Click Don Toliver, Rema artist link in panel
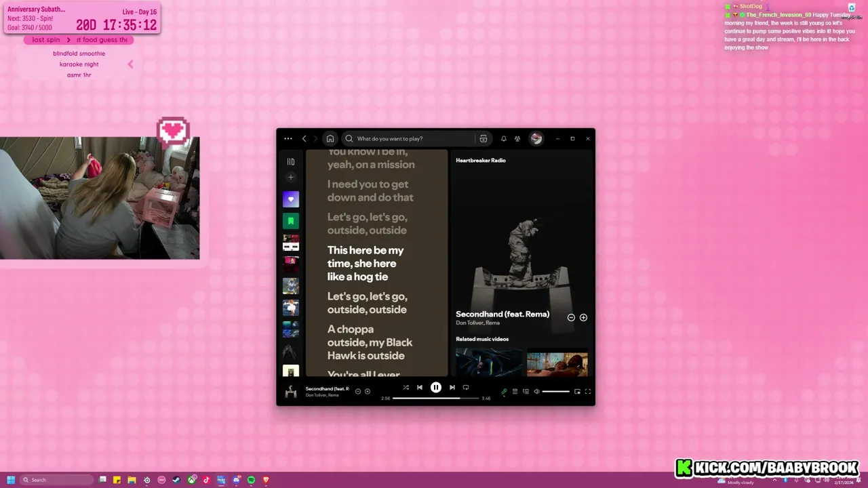 477,323
